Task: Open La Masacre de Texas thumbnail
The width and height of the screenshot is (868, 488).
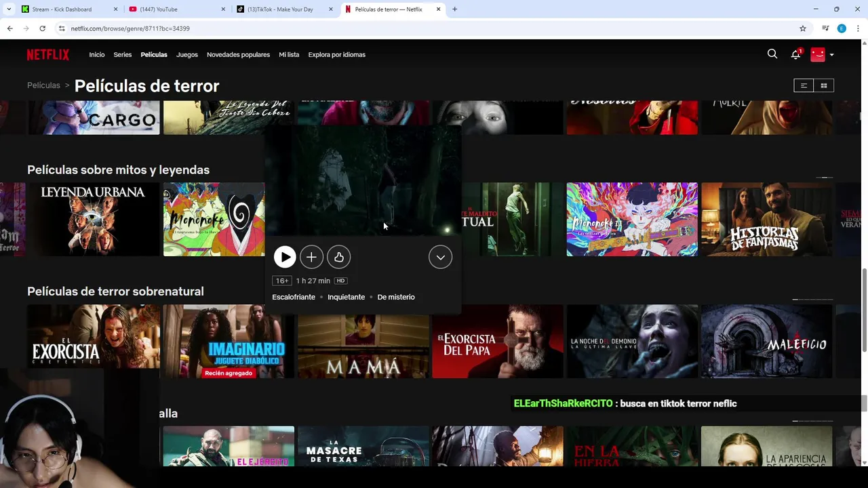Action: click(x=363, y=446)
